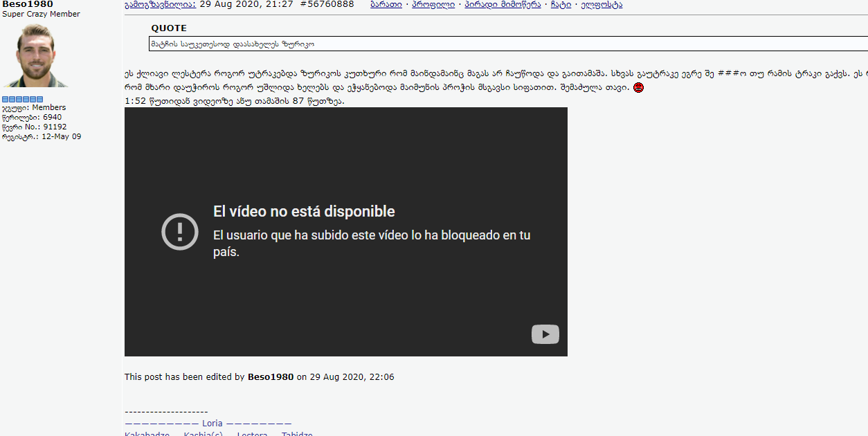This screenshot has height=436, width=868.
Task: Click the red angry smiley emoticon
Action: coord(639,88)
